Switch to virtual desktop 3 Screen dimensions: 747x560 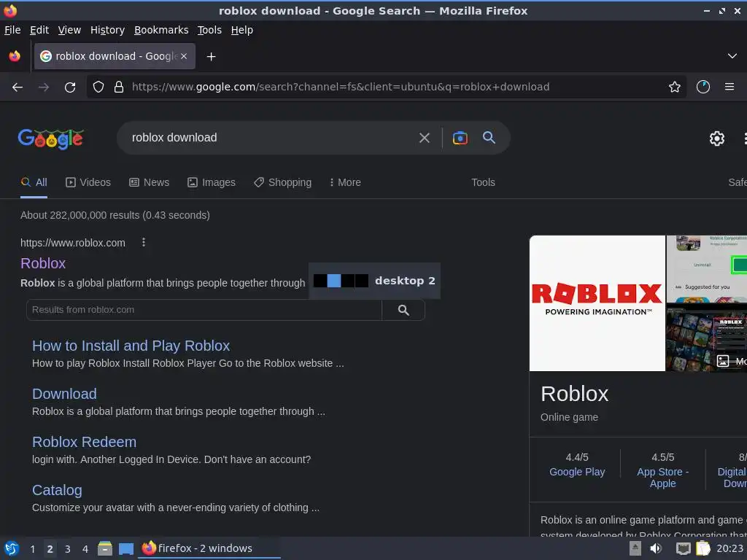pyautogui.click(x=68, y=549)
